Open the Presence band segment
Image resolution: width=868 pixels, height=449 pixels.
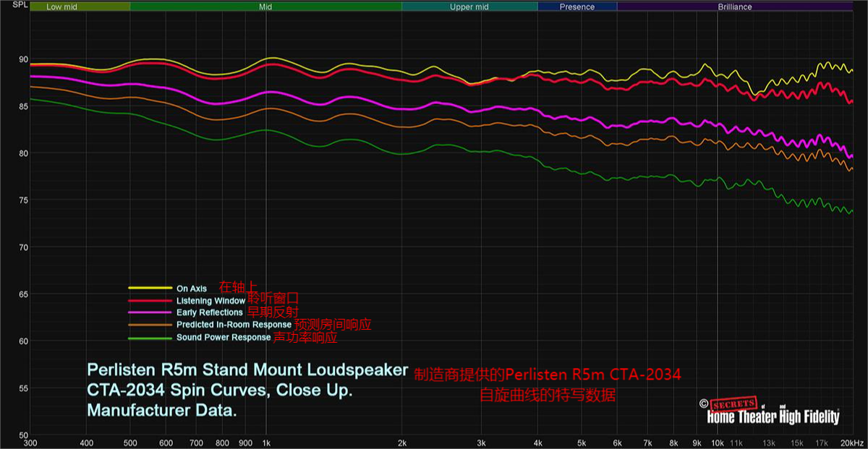(577, 7)
